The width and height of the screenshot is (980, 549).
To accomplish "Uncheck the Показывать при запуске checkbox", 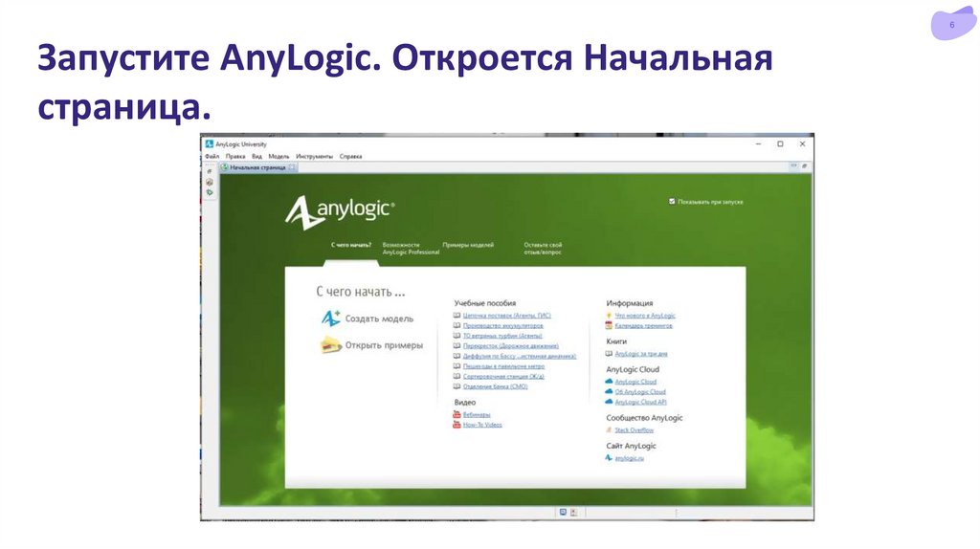I will click(x=672, y=202).
